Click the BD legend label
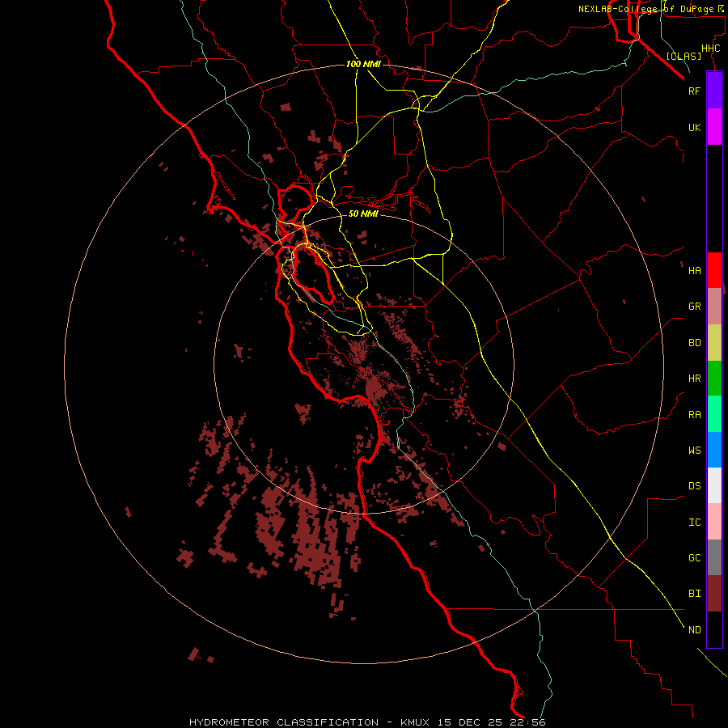728x728 pixels. pyautogui.click(x=694, y=343)
